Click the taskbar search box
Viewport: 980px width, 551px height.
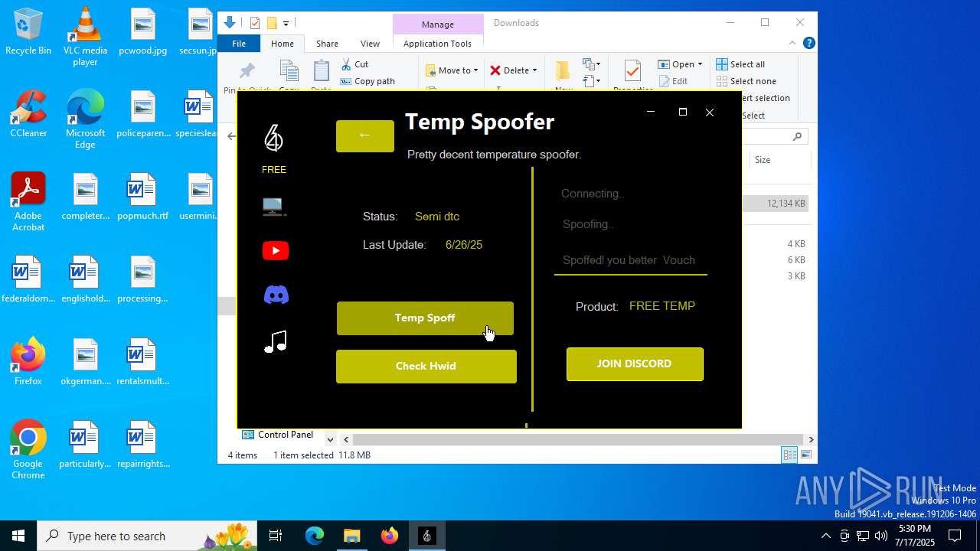[x=148, y=536]
